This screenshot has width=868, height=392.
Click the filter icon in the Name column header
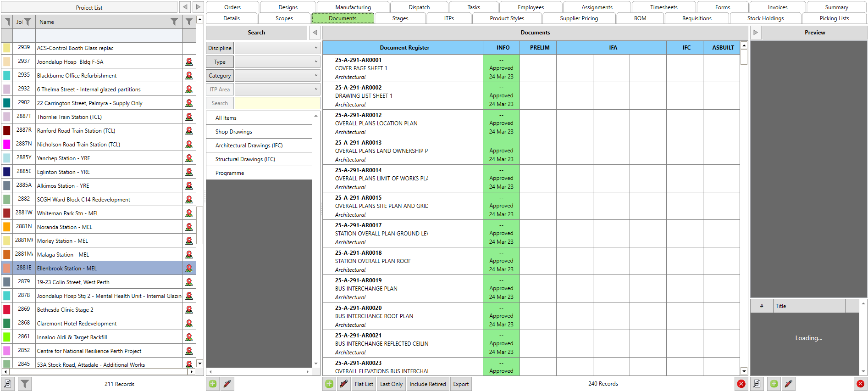click(174, 22)
